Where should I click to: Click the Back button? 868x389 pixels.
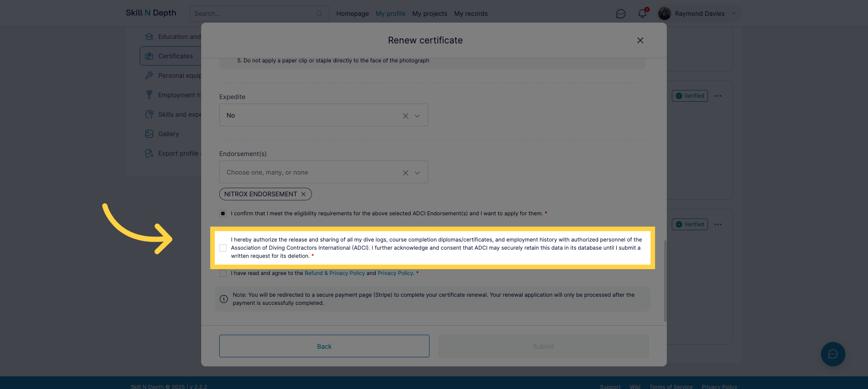coord(324,346)
